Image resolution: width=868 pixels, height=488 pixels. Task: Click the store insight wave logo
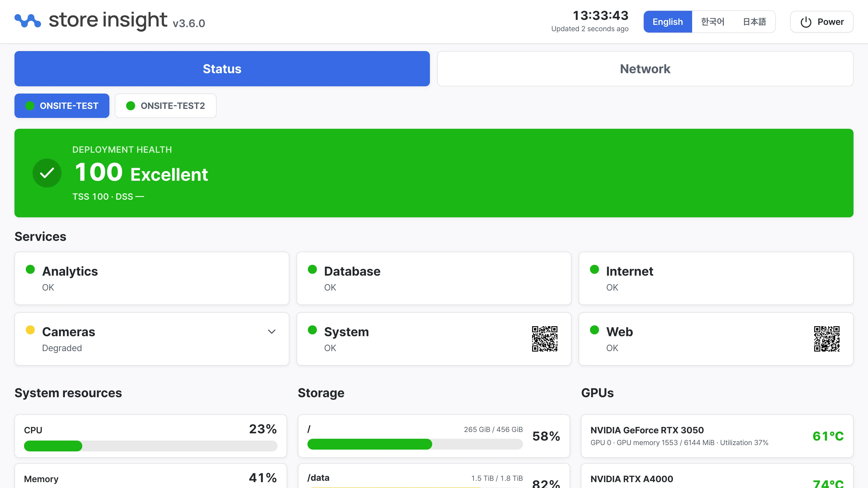coord(28,21)
